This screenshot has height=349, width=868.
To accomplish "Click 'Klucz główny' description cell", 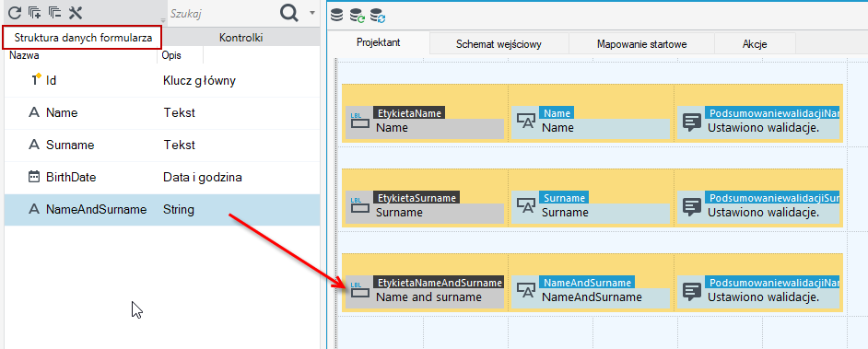I will point(199,81).
